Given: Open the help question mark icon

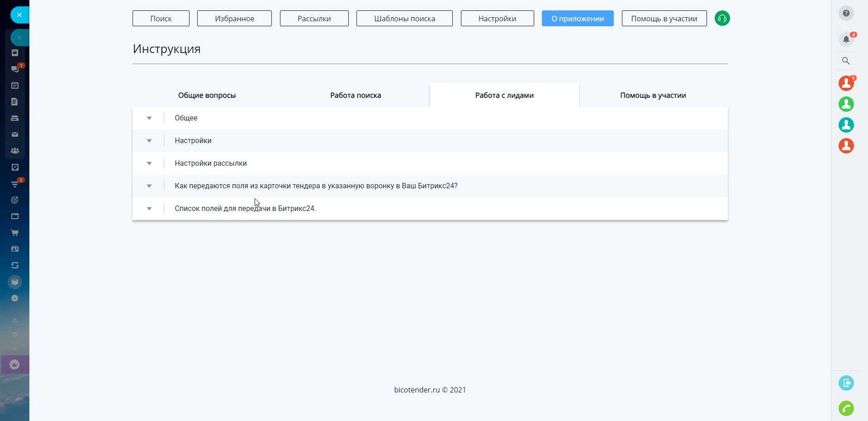Looking at the screenshot, I should [x=846, y=13].
